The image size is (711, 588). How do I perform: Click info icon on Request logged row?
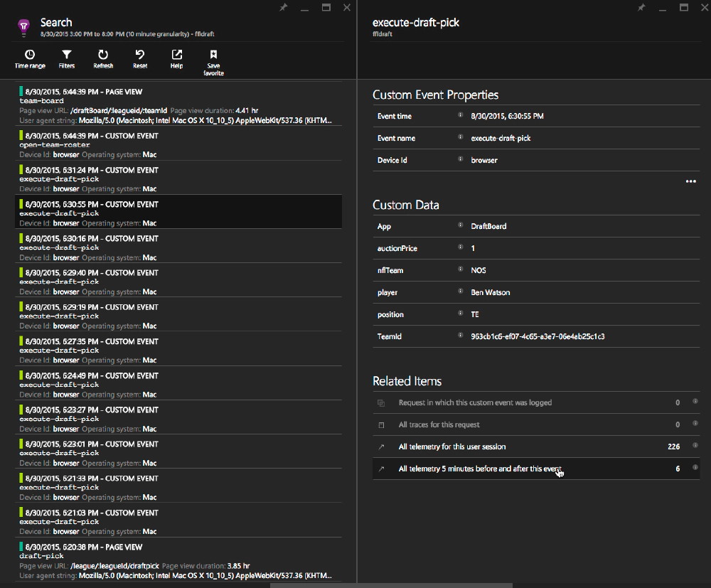pyautogui.click(x=695, y=401)
